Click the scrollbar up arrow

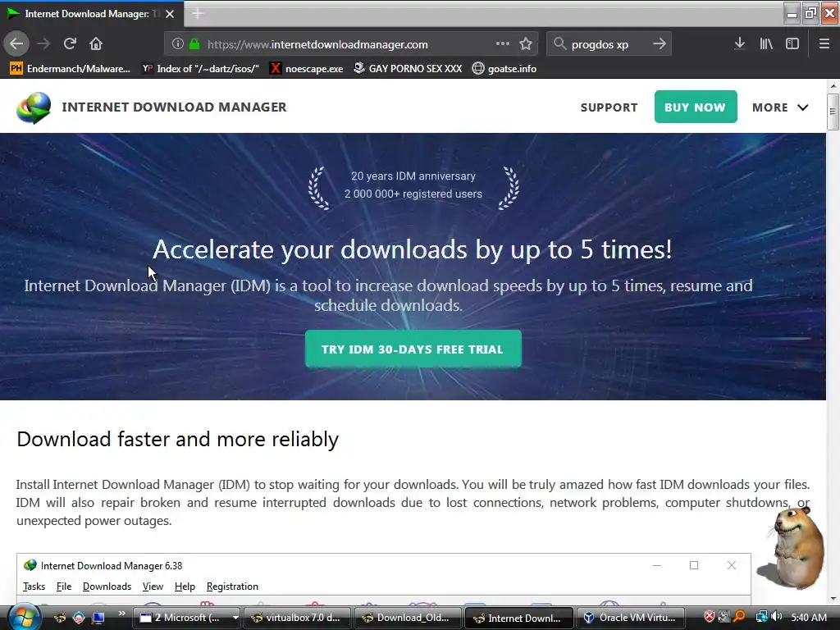point(833,85)
